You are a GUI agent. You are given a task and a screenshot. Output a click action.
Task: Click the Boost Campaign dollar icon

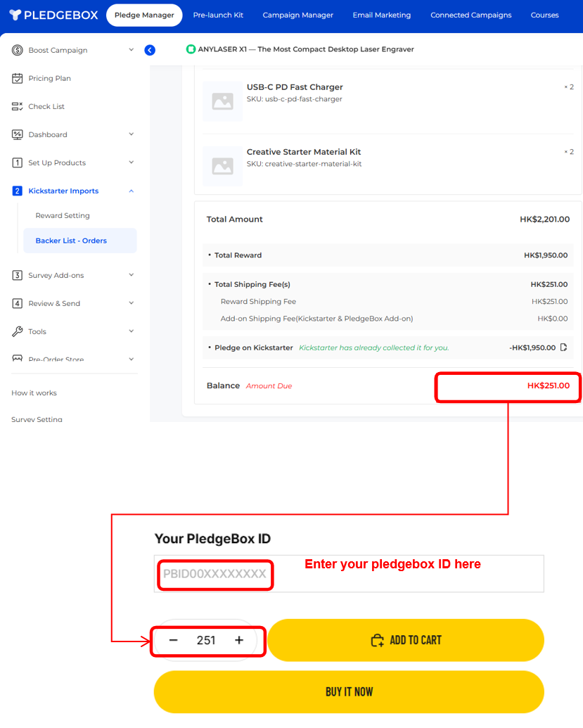(x=17, y=50)
